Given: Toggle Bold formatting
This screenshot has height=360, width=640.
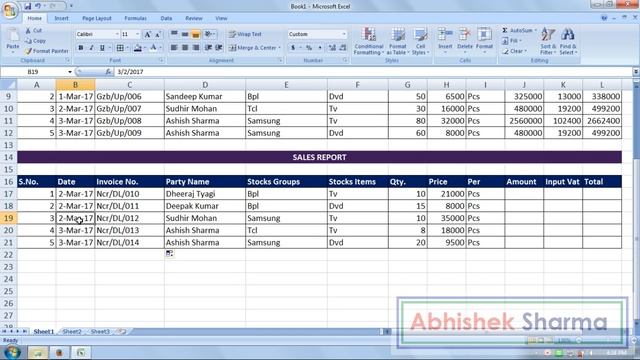Looking at the screenshot, I should [81, 48].
